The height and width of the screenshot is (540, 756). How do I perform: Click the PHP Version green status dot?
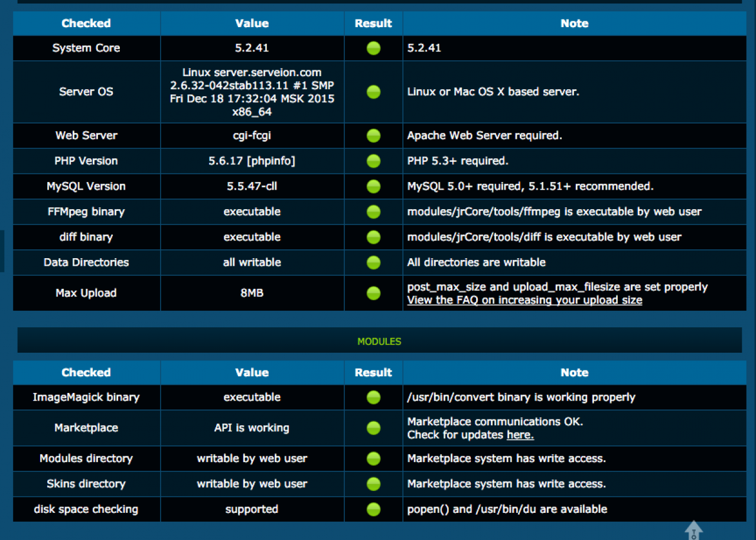[373, 161]
